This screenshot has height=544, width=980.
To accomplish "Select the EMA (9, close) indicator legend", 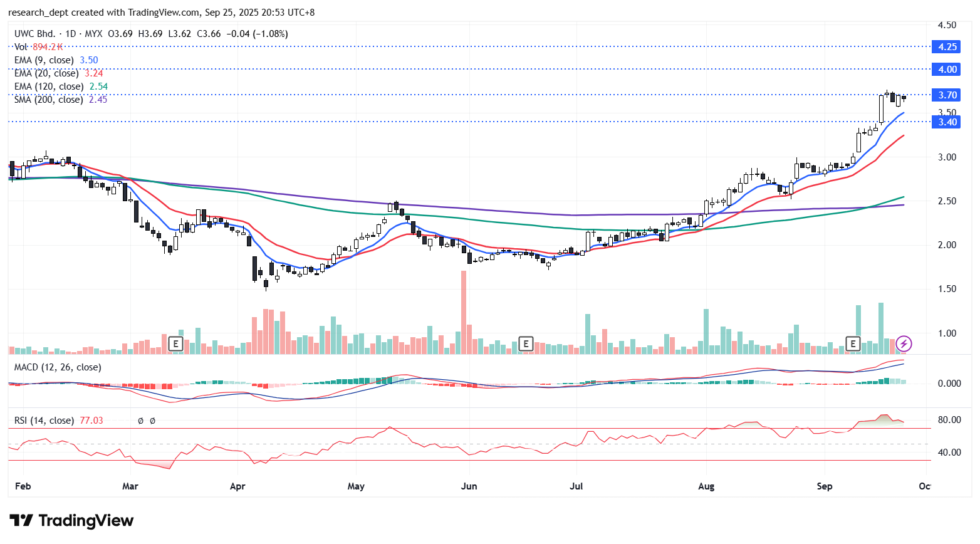I will [44, 60].
